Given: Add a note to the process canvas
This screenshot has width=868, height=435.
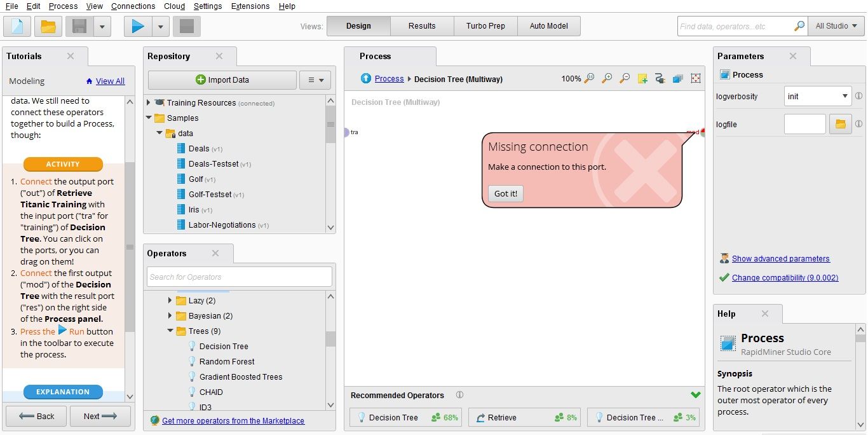Looking at the screenshot, I should coord(642,78).
